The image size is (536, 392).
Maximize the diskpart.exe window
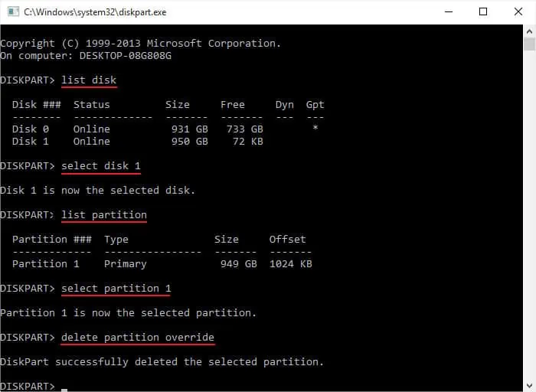click(x=483, y=11)
